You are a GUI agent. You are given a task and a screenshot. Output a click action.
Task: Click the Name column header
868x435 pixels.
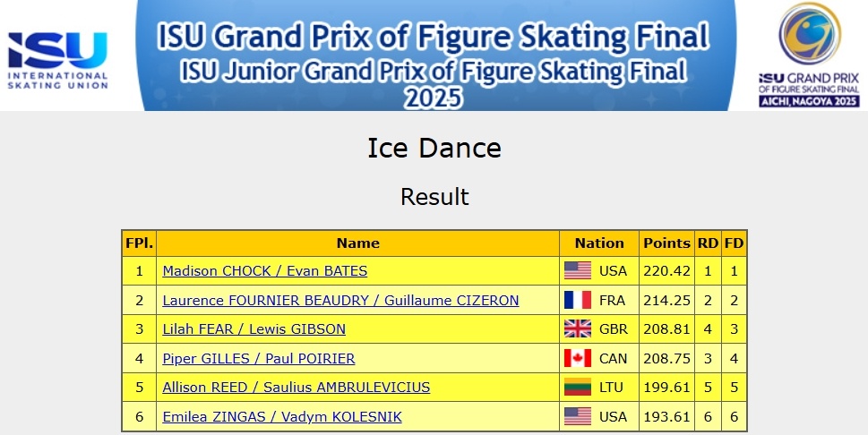point(357,243)
